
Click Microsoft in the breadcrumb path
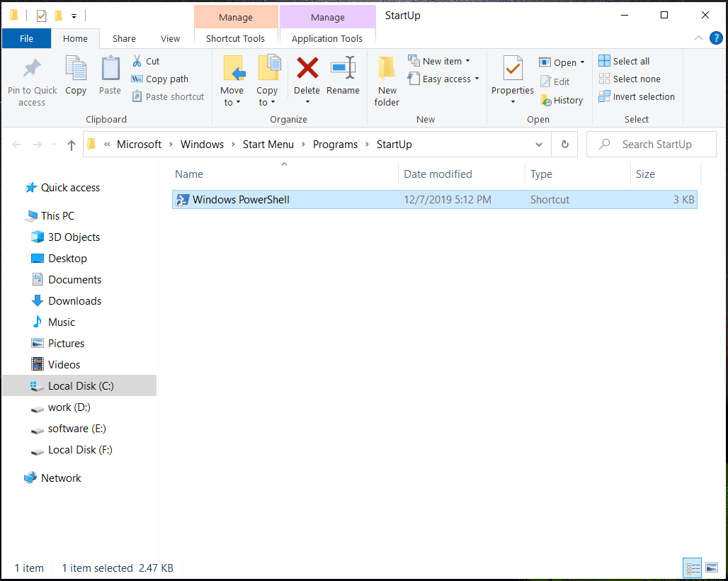point(139,145)
